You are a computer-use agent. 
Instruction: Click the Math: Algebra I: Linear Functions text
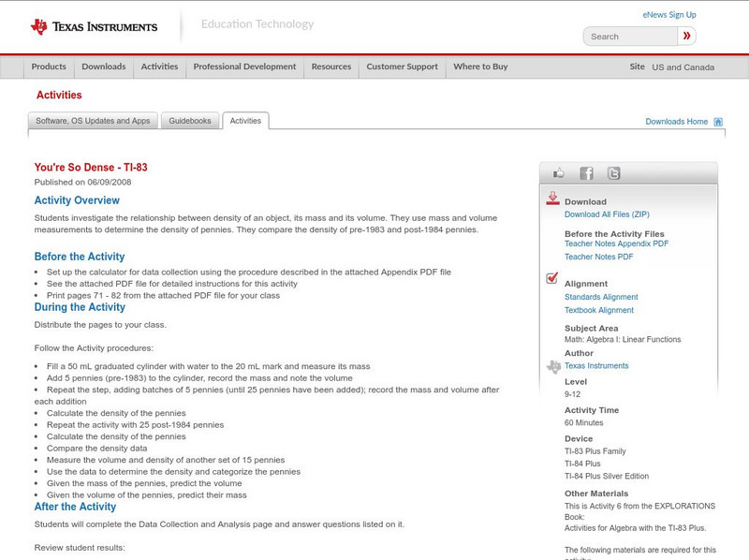coord(623,340)
